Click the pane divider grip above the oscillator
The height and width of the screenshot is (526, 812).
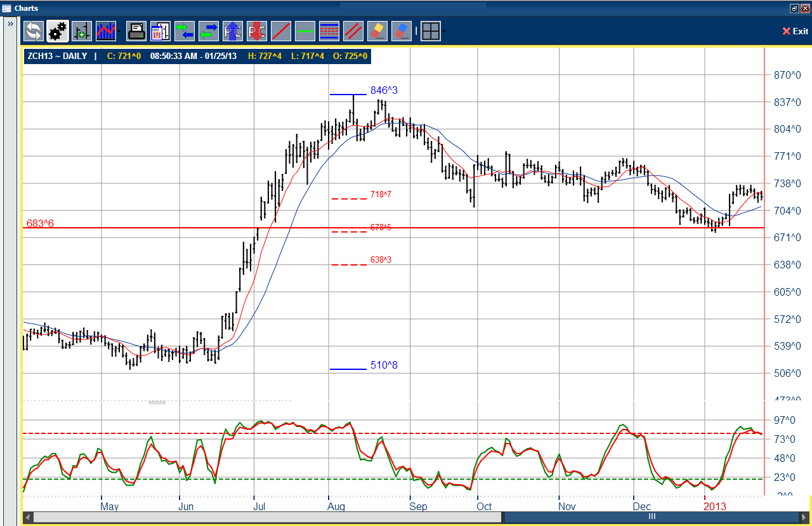[157, 402]
